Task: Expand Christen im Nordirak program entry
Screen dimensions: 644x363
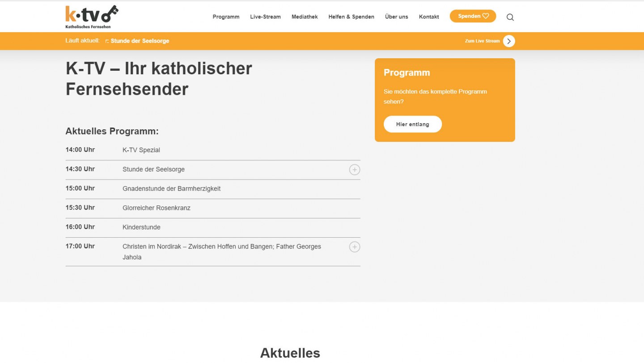Action: pyautogui.click(x=354, y=247)
